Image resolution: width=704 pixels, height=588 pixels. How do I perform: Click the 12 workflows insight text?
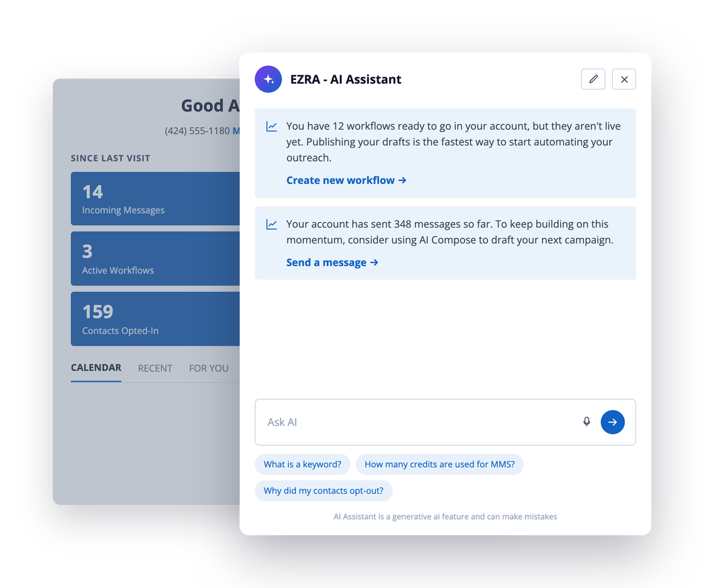click(453, 142)
